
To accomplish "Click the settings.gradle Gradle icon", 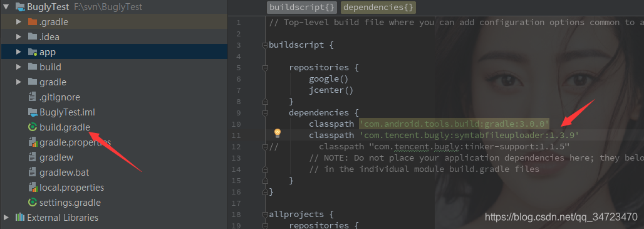I will [33, 202].
